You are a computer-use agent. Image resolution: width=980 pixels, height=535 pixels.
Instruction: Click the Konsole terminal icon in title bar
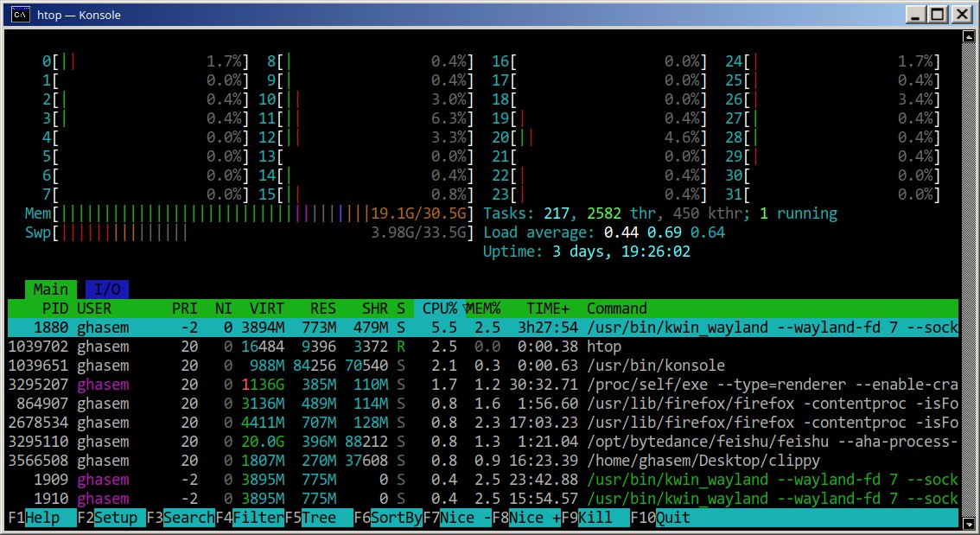click(x=20, y=15)
